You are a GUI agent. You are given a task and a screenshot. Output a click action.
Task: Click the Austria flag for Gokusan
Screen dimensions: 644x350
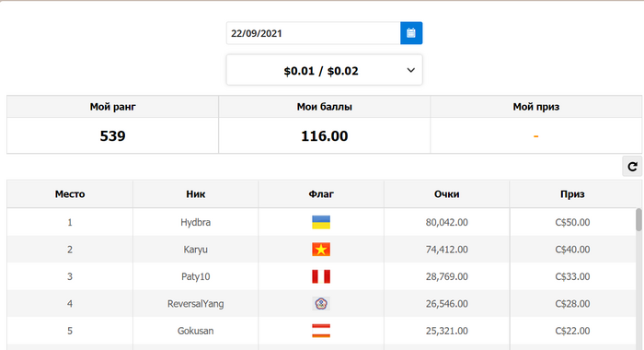pos(321,331)
